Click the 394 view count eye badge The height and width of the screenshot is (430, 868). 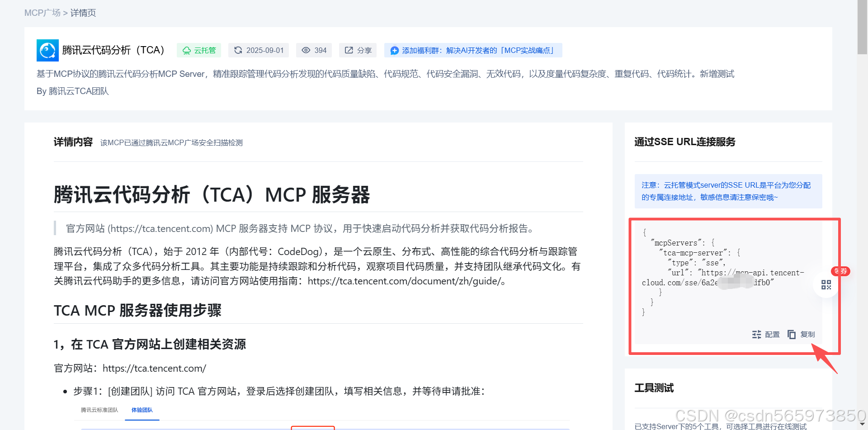(x=314, y=50)
